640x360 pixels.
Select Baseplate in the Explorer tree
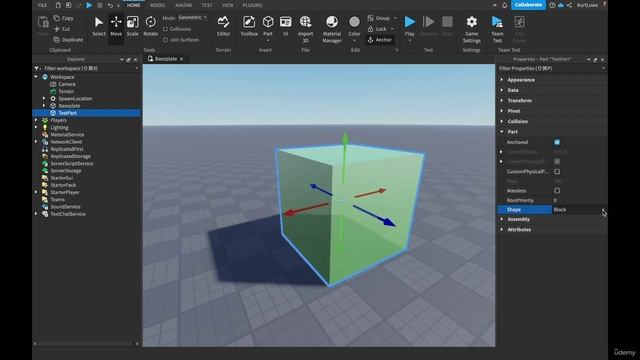point(69,106)
